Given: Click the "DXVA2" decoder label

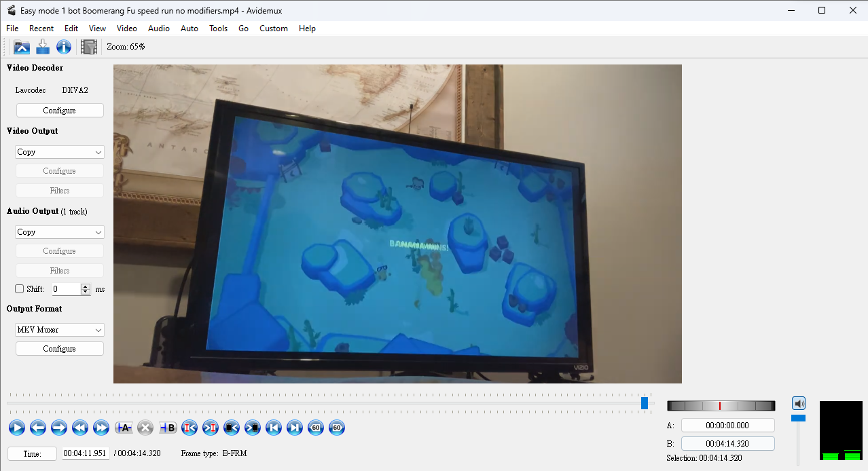Looking at the screenshot, I should [x=75, y=90].
